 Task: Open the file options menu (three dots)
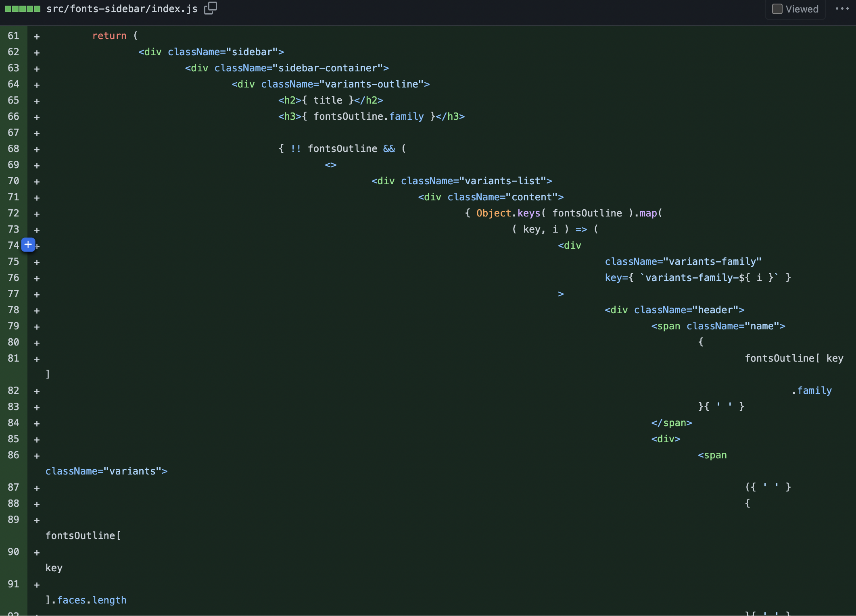tap(842, 8)
